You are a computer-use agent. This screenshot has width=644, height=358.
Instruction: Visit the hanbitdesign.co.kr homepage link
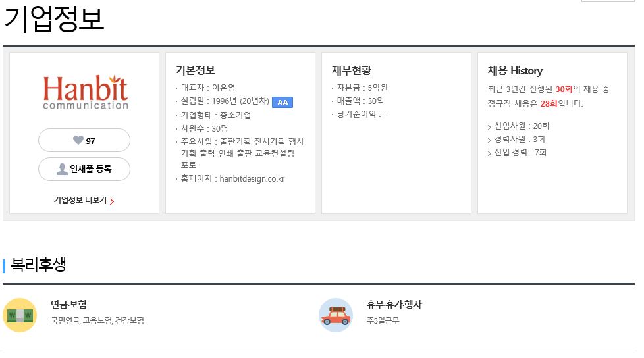coord(252,179)
